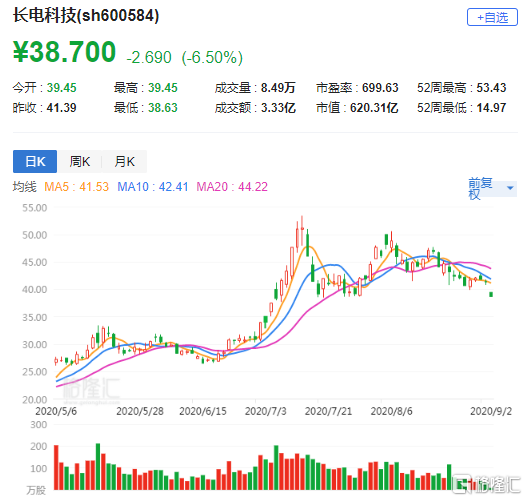Image resolution: width=527 pixels, height=501 pixels.
Task: Click the 40.00 price axis label
Action: 35,290
